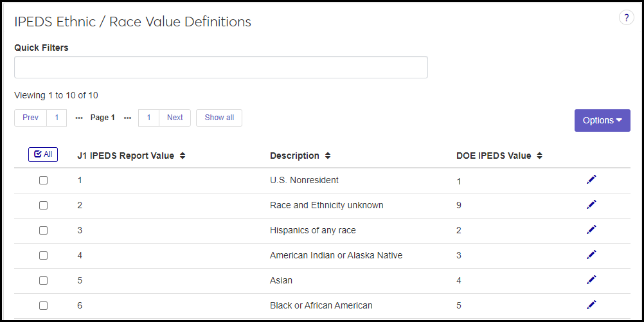
Task: Tick the checkbox for Asian row
Action: click(x=43, y=281)
